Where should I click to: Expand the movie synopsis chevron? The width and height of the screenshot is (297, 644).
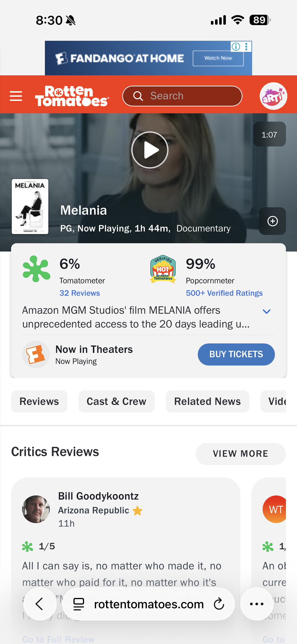click(267, 311)
